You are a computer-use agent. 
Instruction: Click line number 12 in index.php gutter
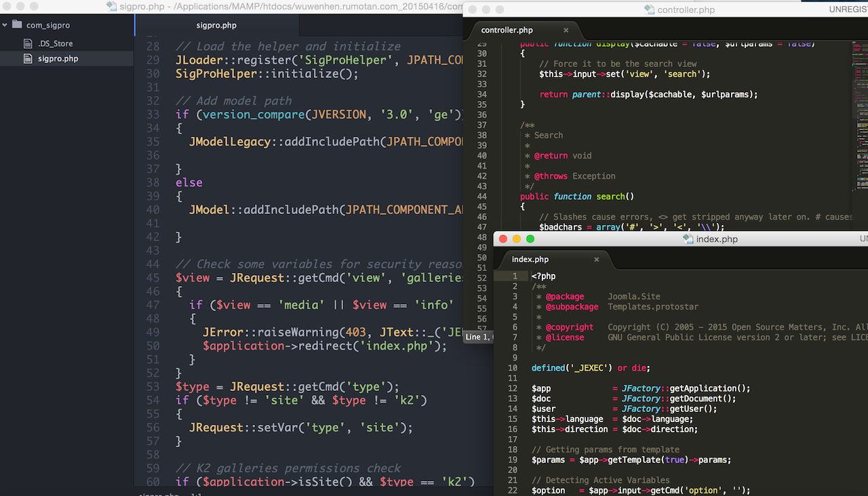[x=513, y=388]
